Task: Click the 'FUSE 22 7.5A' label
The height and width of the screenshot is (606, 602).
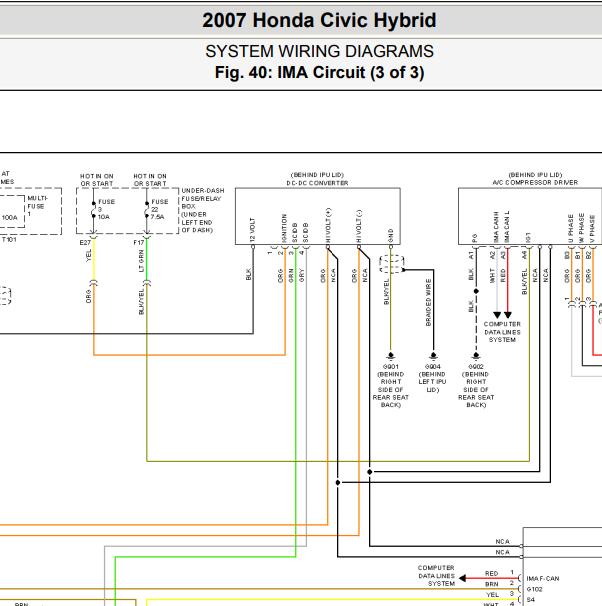Action: (159, 209)
